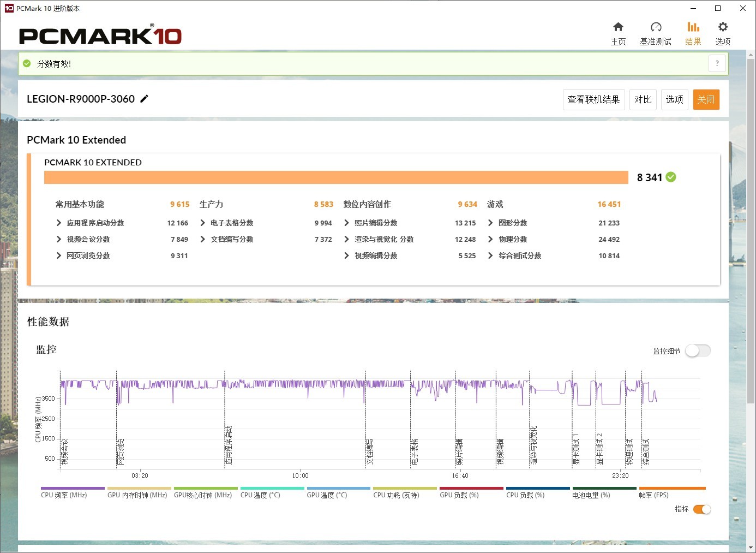Select the GPU核心时钟 (MHz) legend
This screenshot has height=553, width=756.
pyautogui.click(x=206, y=493)
